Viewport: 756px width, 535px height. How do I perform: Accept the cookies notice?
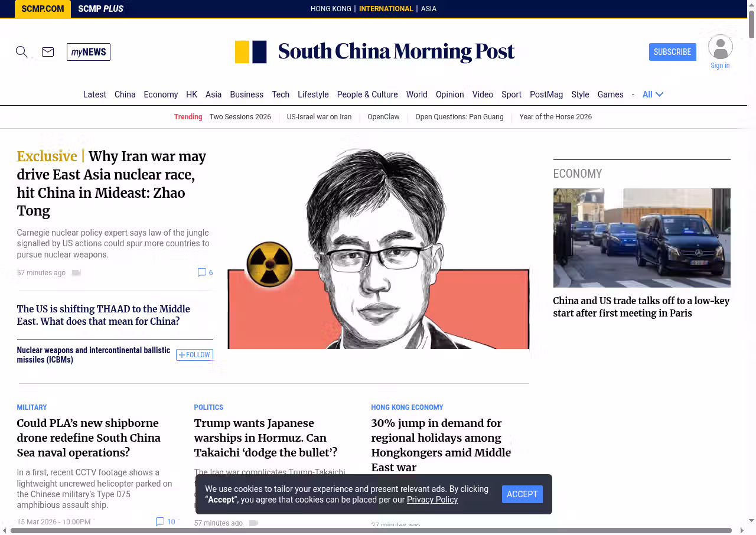522,494
